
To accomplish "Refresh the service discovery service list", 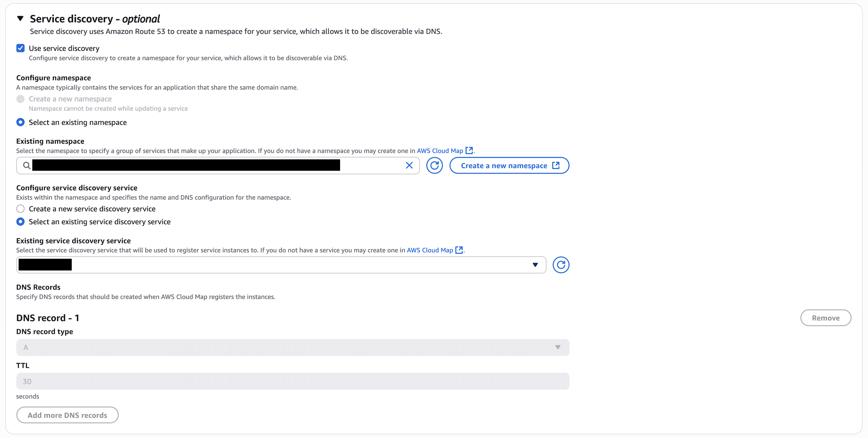I will click(x=561, y=265).
